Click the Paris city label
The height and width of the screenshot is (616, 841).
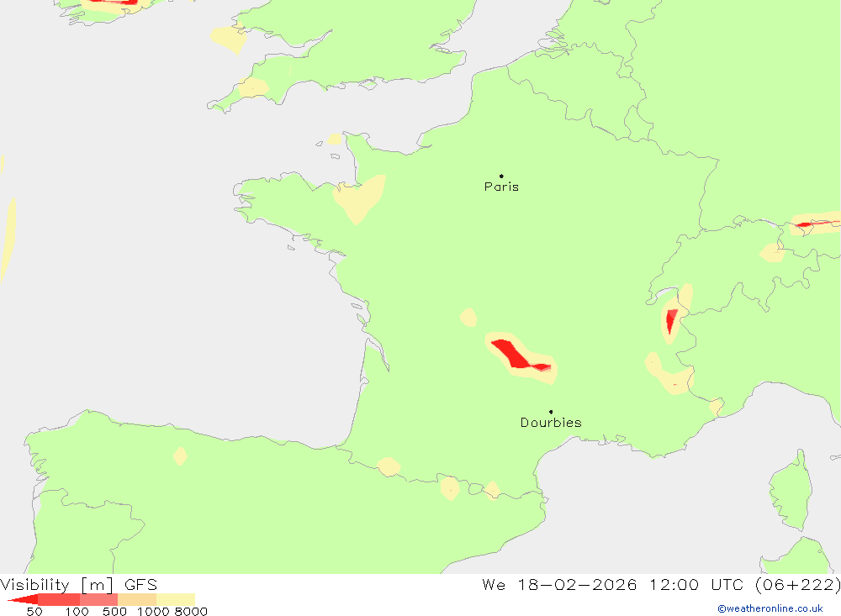point(501,187)
